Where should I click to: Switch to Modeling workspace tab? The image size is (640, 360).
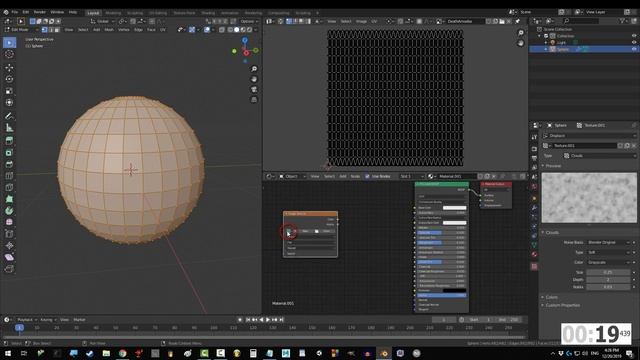click(113, 13)
